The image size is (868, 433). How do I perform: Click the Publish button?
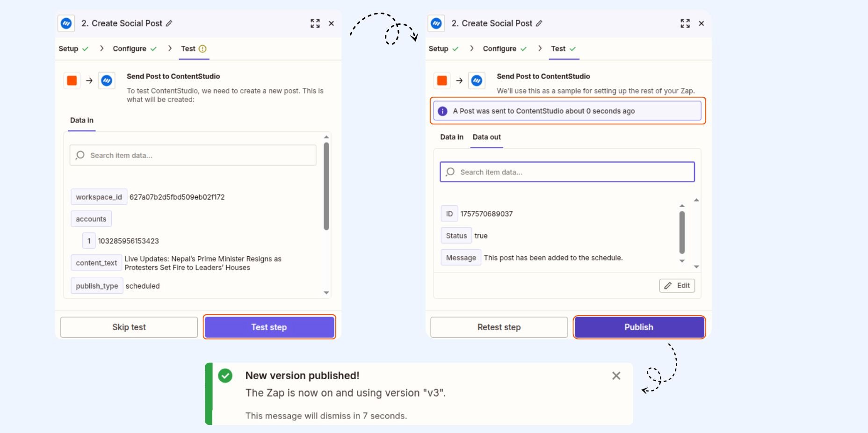tap(639, 327)
